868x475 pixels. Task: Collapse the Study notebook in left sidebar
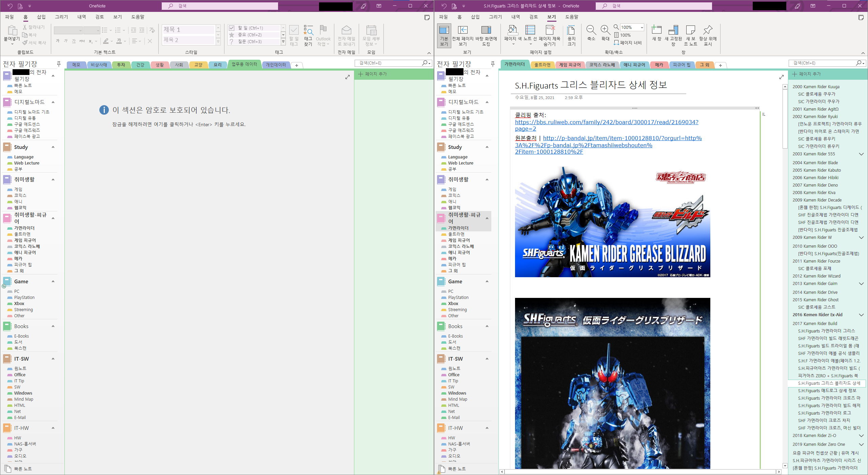(x=53, y=147)
